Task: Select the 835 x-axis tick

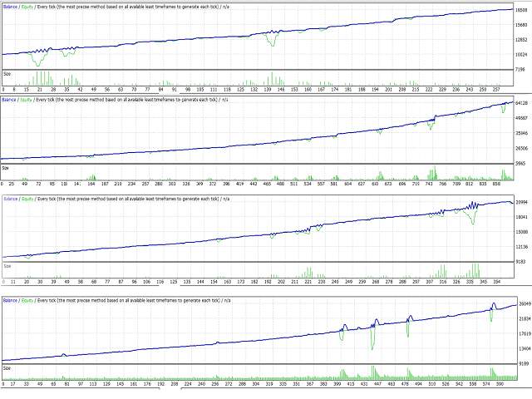Action: coord(483,184)
